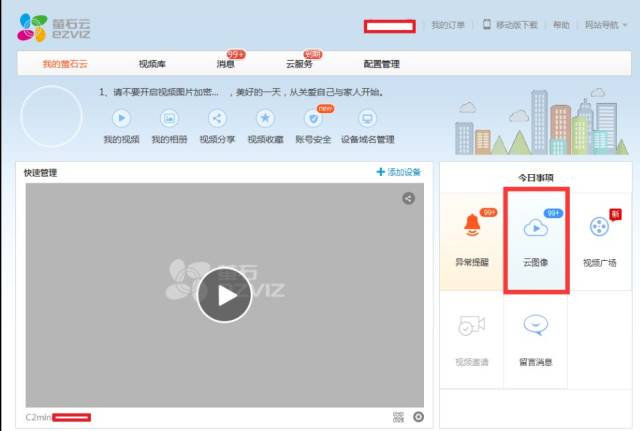This screenshot has width=640, height=431.
Task: Play the camera video preview
Action: coord(224,295)
